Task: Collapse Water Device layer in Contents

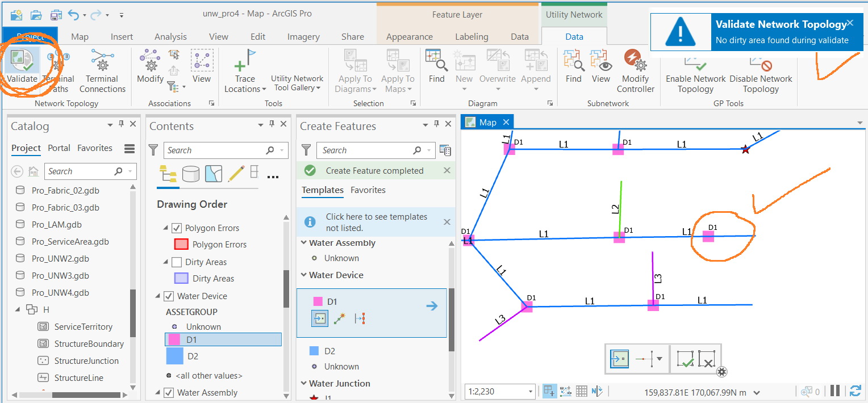Action: [x=158, y=296]
